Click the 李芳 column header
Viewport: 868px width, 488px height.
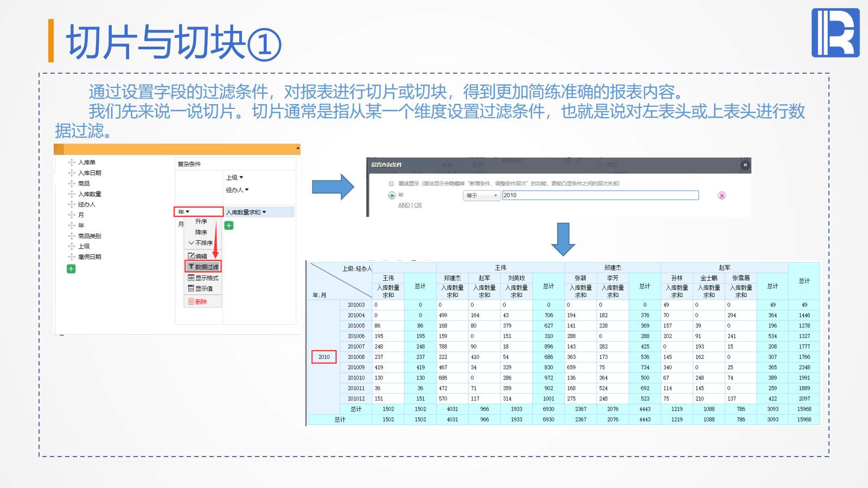[613, 278]
